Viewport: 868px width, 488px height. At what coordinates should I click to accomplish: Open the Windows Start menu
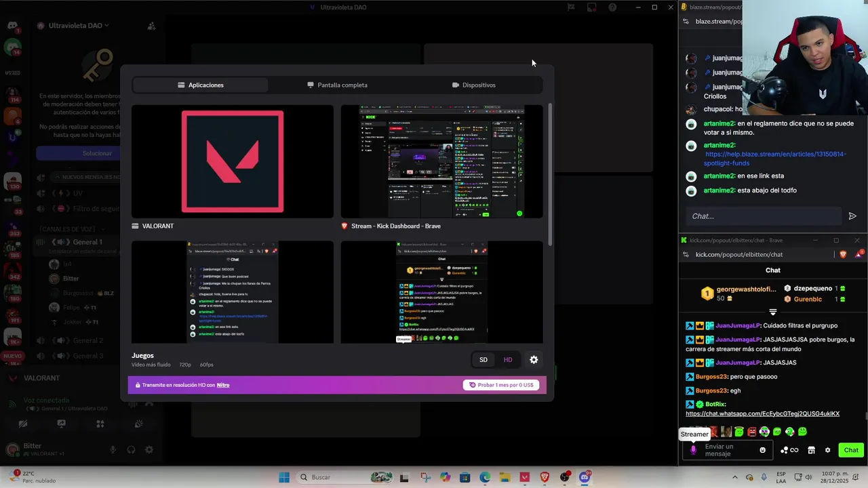click(284, 477)
